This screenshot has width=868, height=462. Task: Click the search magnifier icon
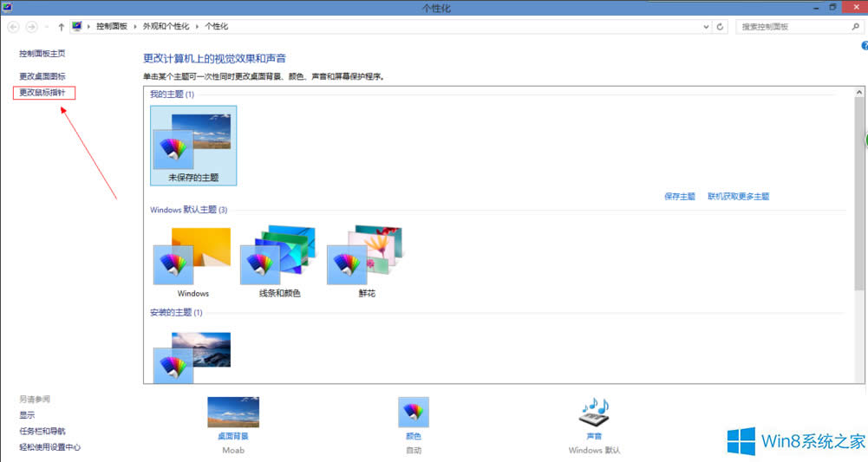tap(853, 27)
